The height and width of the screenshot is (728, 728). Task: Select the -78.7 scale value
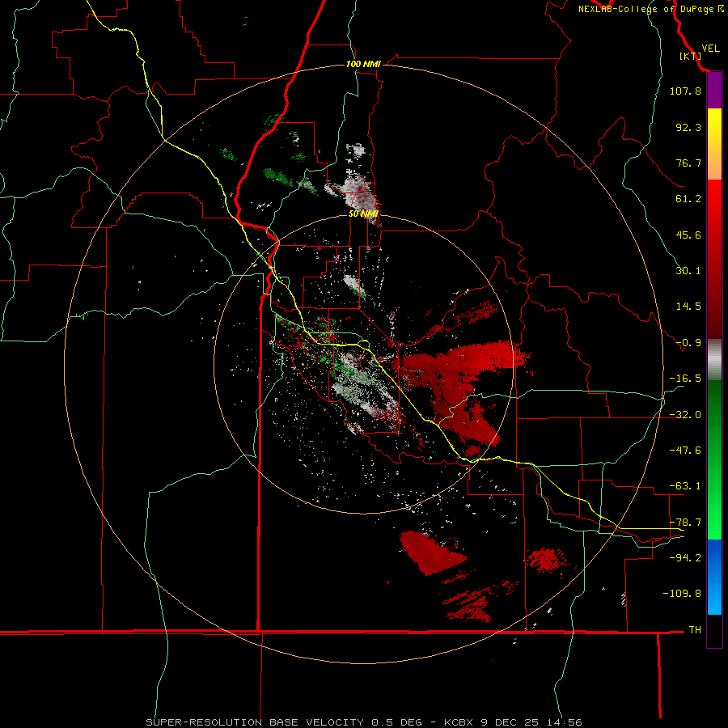click(685, 523)
